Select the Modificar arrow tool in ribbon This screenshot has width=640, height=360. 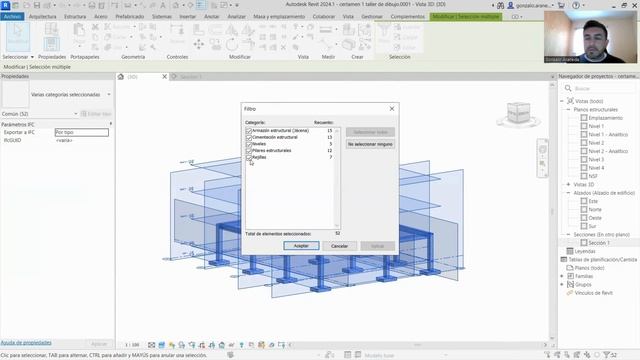pyautogui.click(x=18, y=36)
